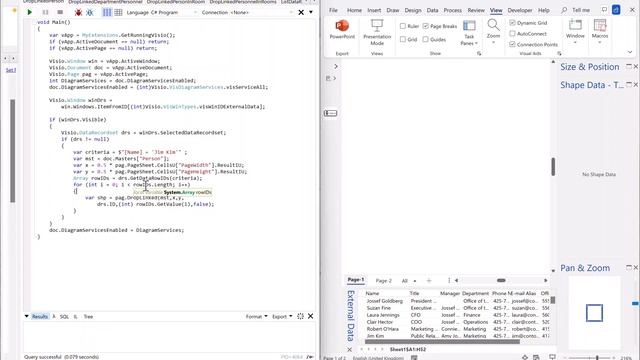This screenshot has width=640, height=360.
Task: Close the External Data window
Action: [x=350, y=349]
